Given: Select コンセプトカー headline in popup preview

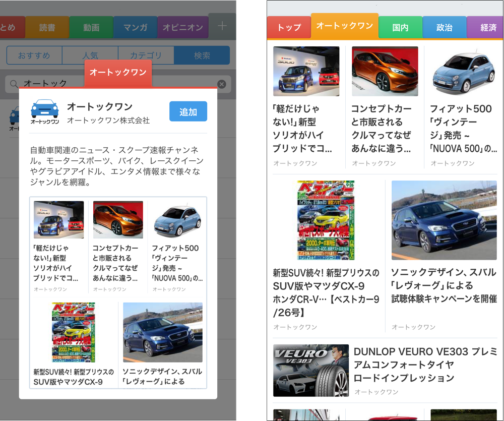Looking at the screenshot, I should coord(115,263).
